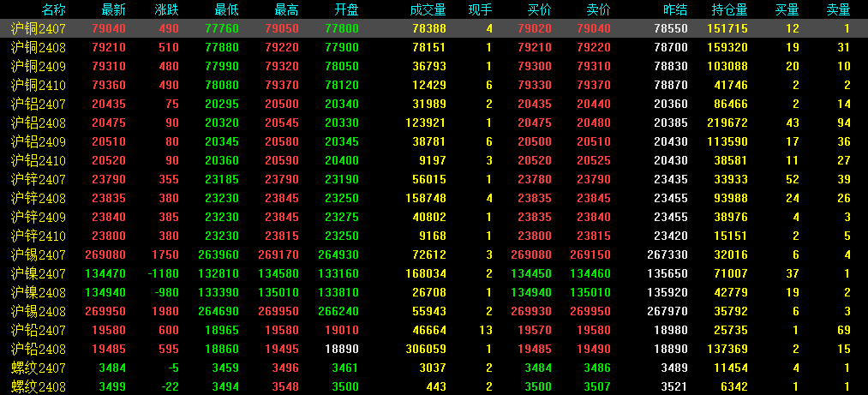Click latest price 79040 of 沪铜2407
Viewport: 868px width, 395px height.
[x=110, y=29]
